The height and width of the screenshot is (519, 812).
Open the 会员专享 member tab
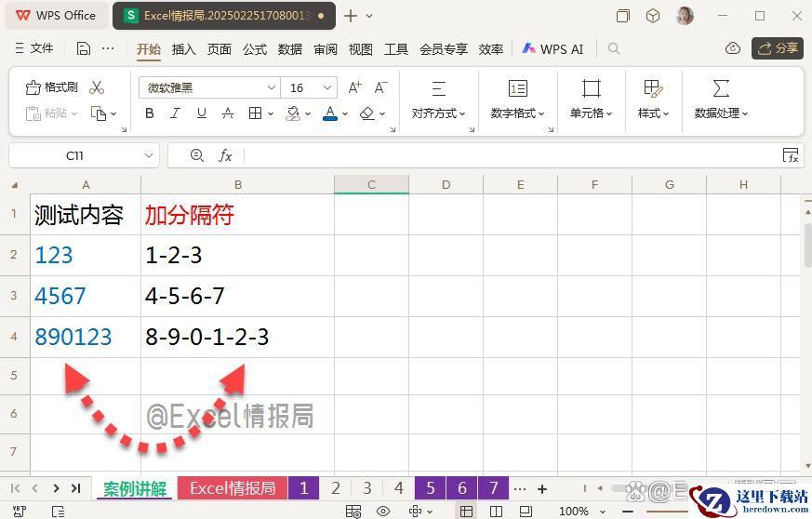click(444, 49)
